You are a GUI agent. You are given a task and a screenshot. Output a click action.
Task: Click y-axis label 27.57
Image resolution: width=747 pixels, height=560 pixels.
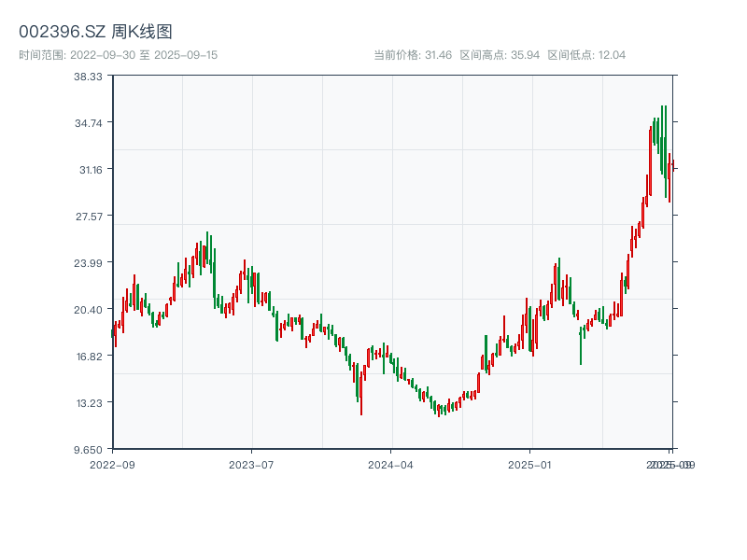(89, 217)
